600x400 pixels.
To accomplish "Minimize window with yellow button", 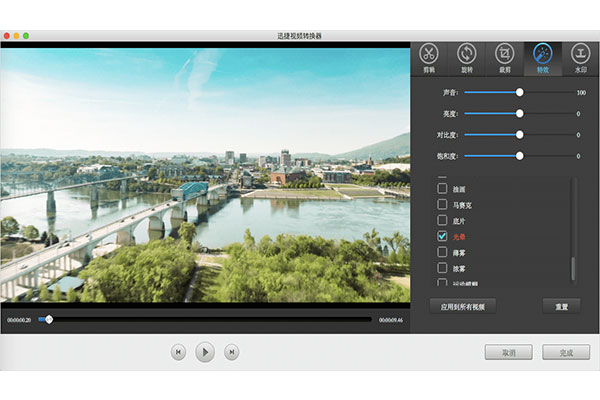I will pos(16,36).
